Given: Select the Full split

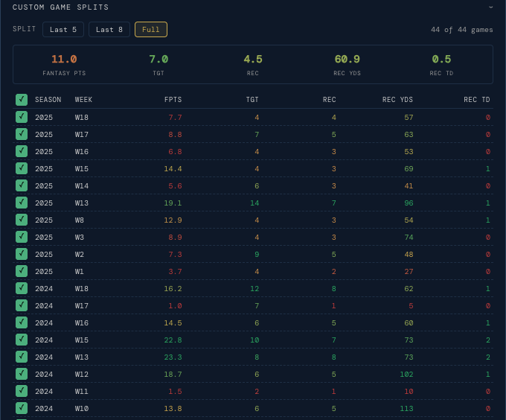Looking at the screenshot, I should [x=151, y=29].
